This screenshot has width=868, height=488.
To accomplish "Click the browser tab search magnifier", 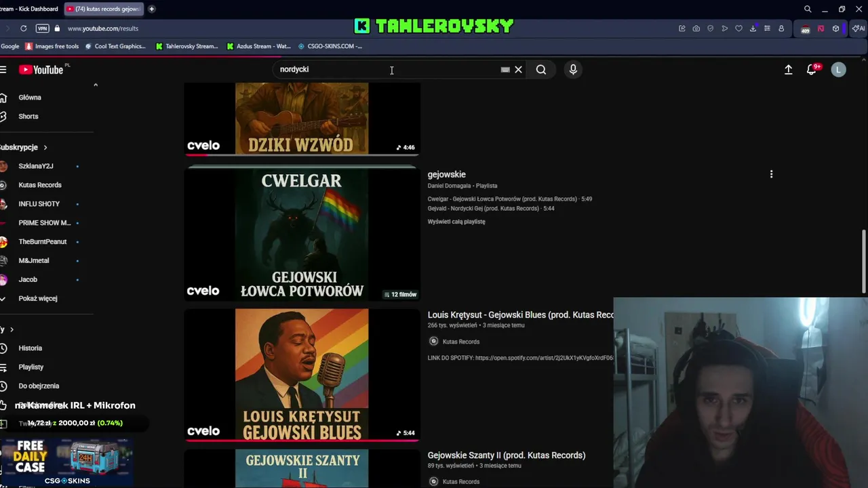I will [x=808, y=9].
